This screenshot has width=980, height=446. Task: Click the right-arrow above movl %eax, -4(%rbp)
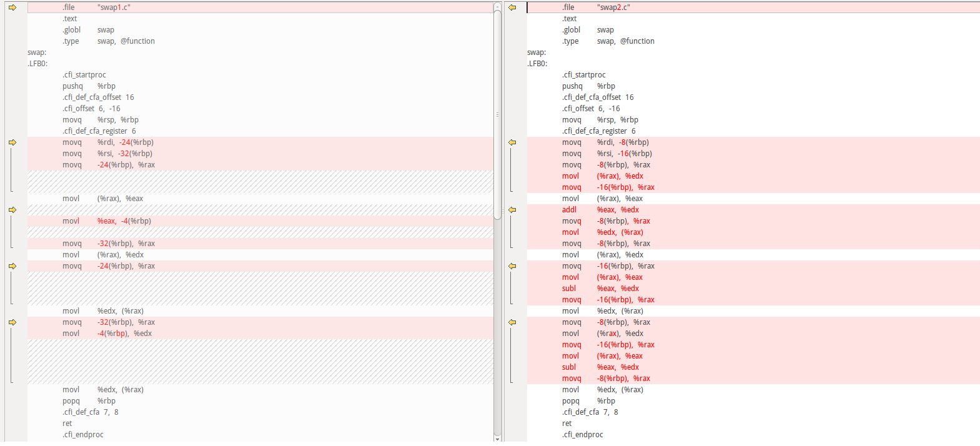(x=12, y=210)
